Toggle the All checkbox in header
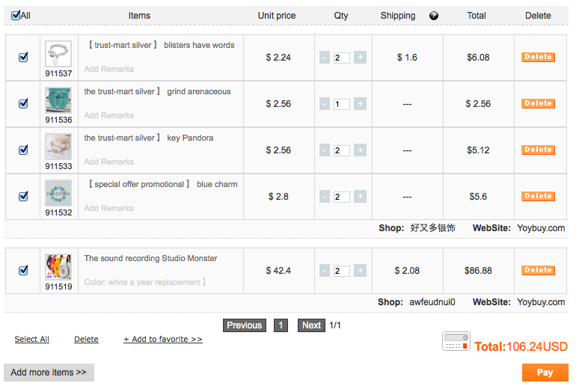Image resolution: width=588 pixels, height=386 pixels. point(16,15)
